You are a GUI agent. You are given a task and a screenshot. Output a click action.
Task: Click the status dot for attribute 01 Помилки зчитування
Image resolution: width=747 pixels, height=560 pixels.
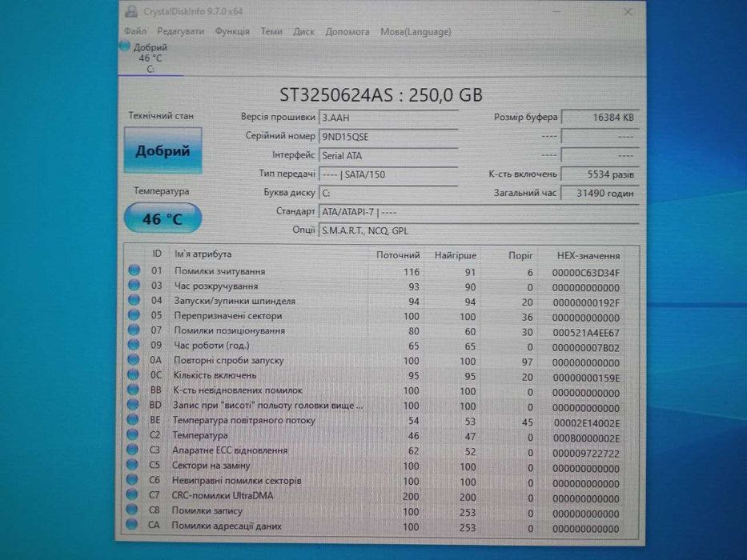(x=134, y=270)
